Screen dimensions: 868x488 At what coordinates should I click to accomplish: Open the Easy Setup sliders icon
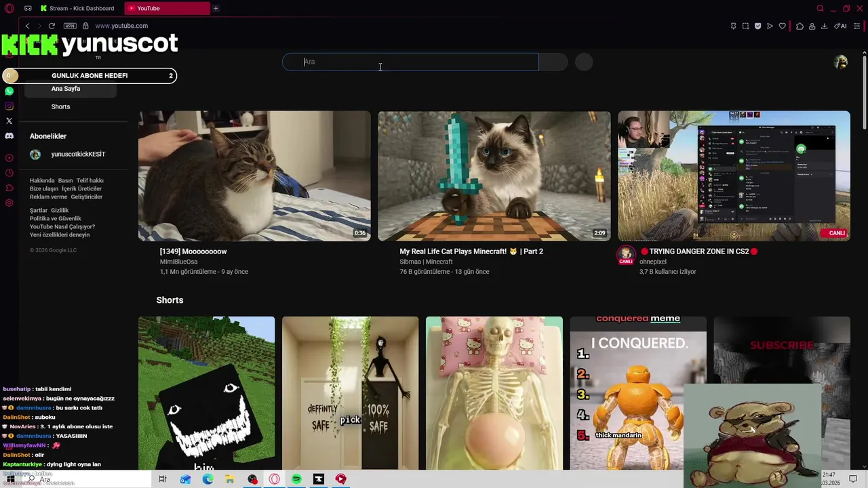[857, 26]
